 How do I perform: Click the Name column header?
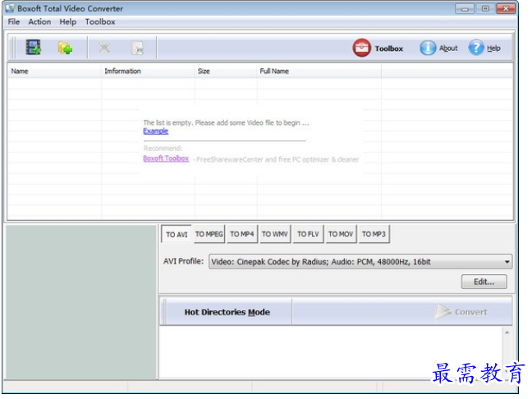tap(54, 71)
